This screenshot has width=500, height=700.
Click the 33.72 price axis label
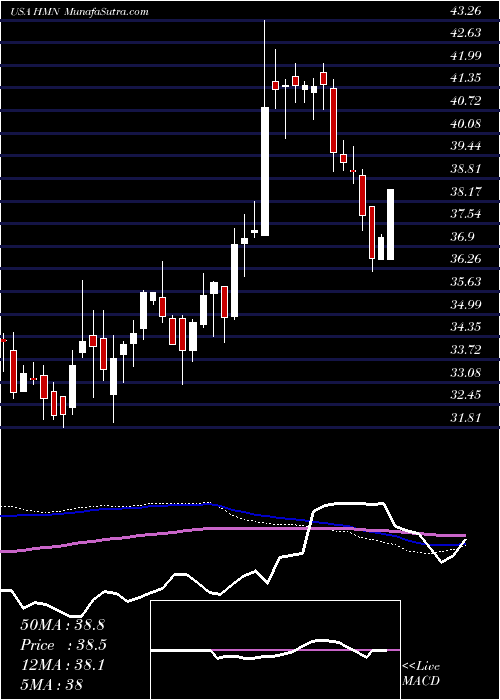point(466,350)
